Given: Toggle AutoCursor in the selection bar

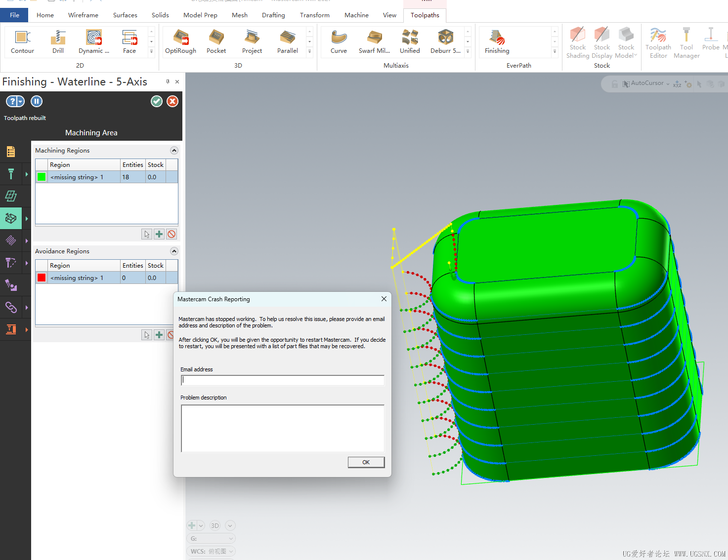Looking at the screenshot, I should (x=645, y=83).
